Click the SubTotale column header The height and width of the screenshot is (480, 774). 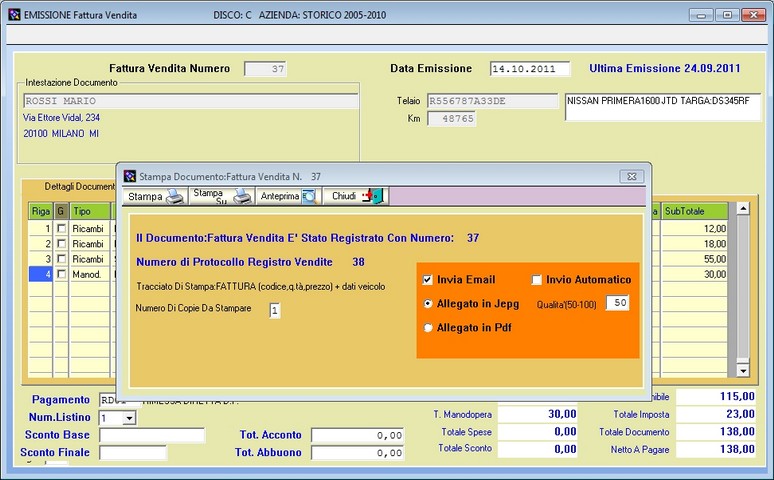[695, 211]
